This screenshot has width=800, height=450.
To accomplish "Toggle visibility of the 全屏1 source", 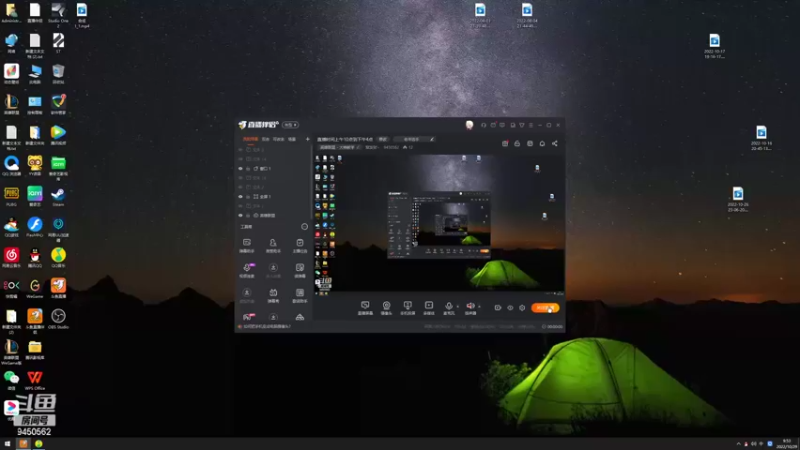I will 240,196.
